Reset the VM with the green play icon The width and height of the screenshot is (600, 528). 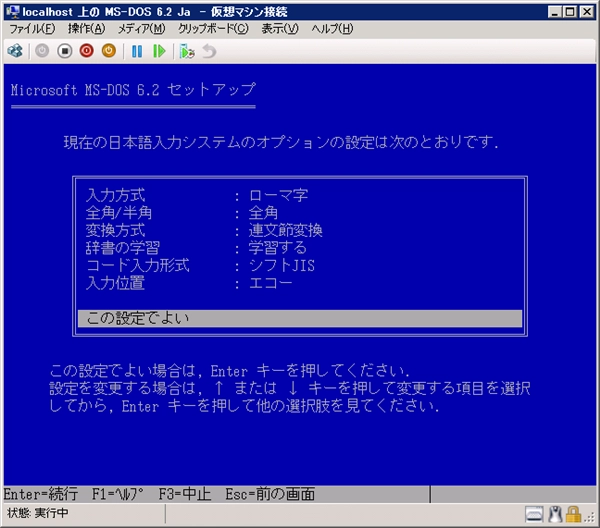click(159, 51)
